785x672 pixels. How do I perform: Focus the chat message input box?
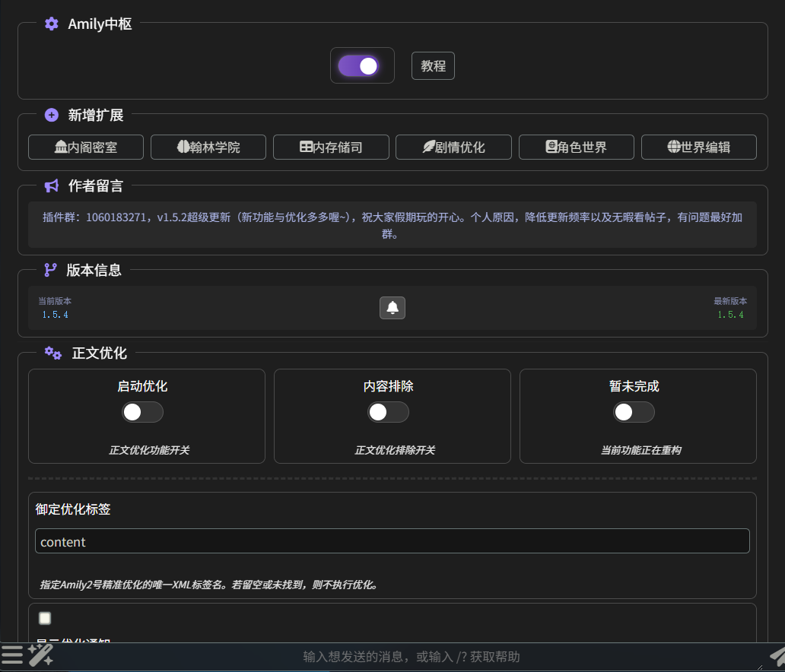pos(411,657)
